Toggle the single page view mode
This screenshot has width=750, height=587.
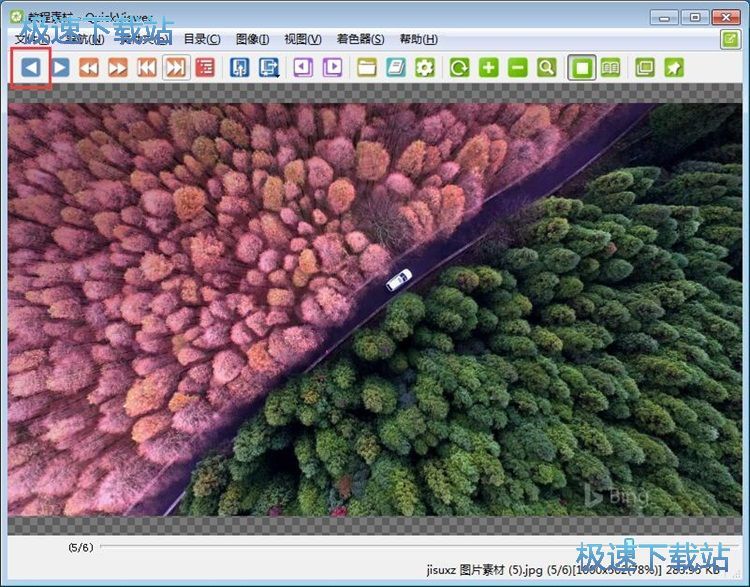580,68
